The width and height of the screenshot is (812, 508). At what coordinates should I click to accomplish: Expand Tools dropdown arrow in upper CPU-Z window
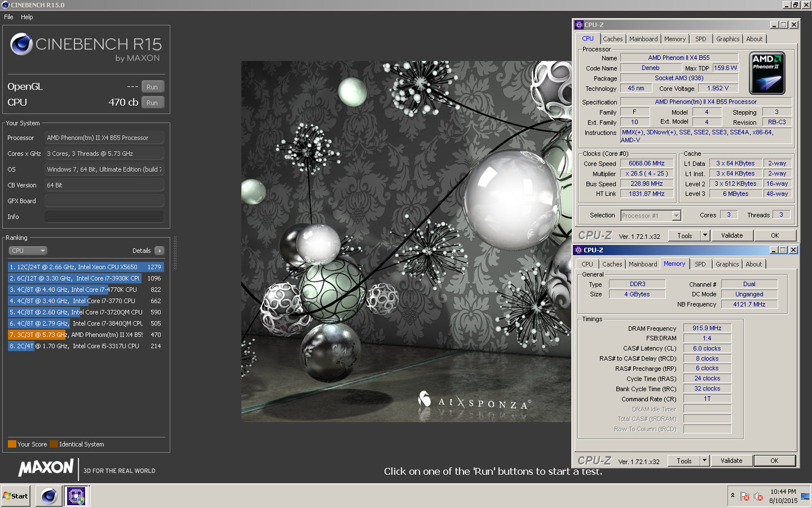click(705, 236)
